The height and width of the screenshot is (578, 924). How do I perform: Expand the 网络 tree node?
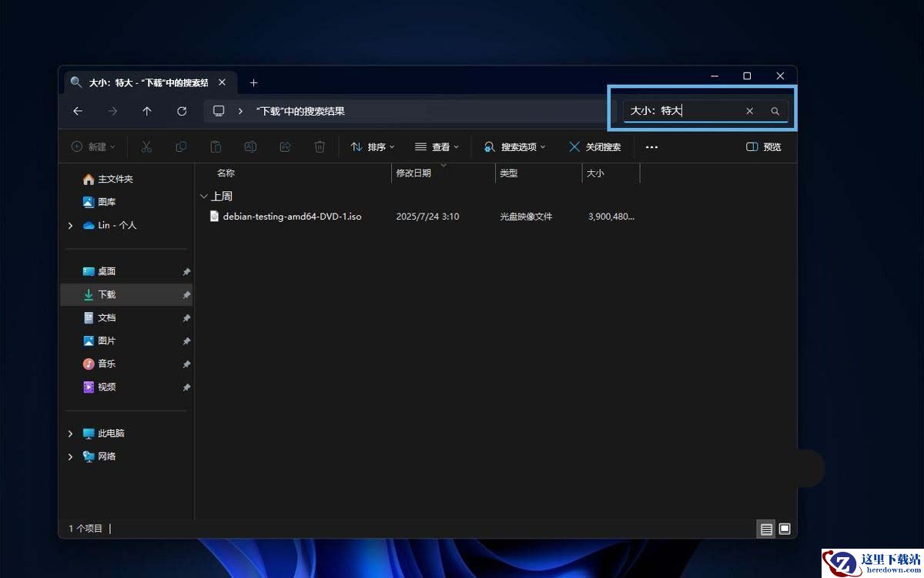point(70,456)
